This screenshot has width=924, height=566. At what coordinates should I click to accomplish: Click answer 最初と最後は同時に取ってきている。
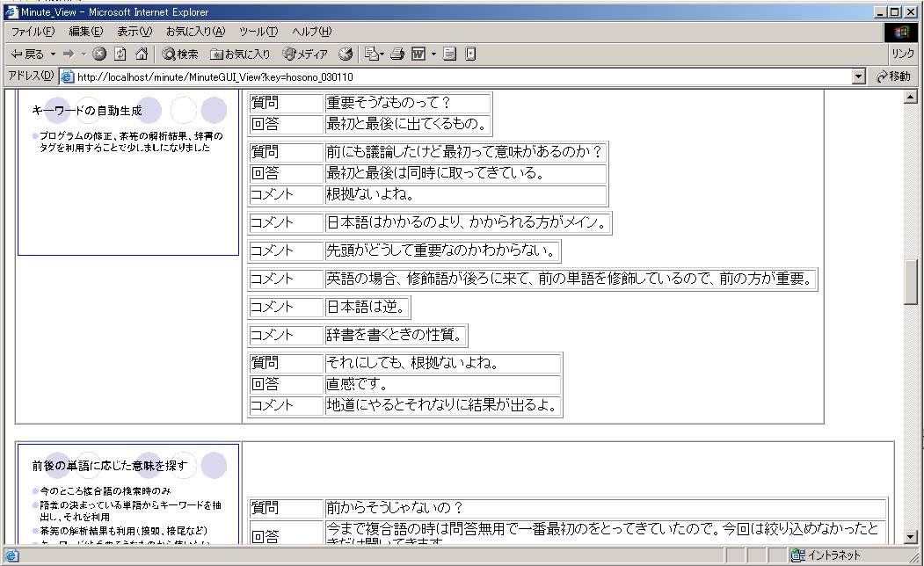(x=435, y=173)
